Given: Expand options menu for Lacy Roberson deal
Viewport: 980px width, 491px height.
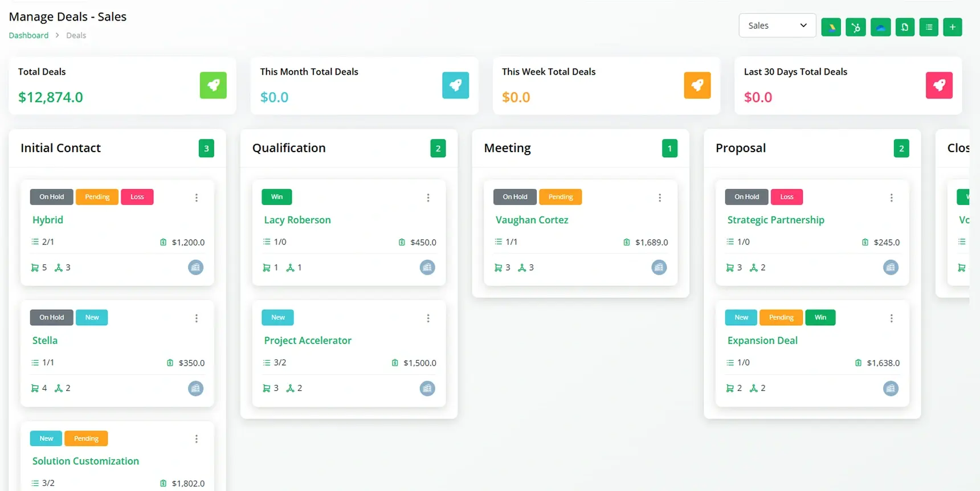Looking at the screenshot, I should pyautogui.click(x=428, y=198).
